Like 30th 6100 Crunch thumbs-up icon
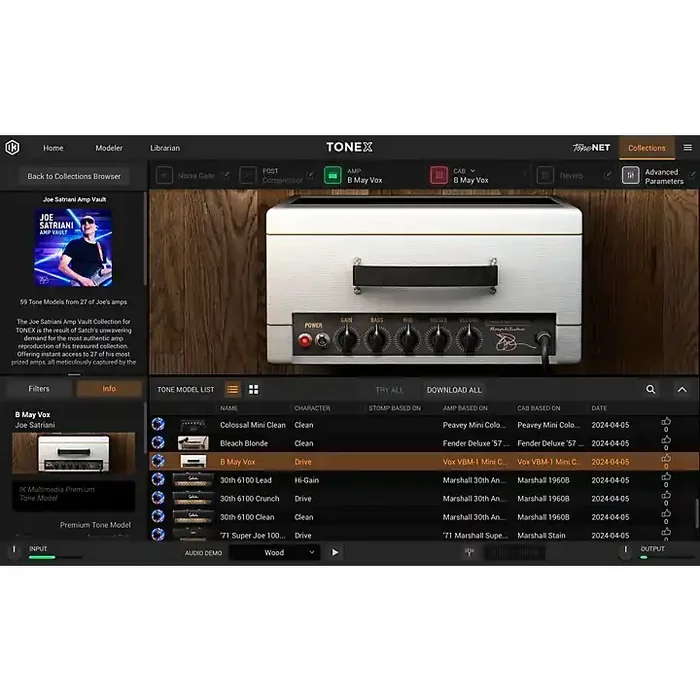 (666, 495)
